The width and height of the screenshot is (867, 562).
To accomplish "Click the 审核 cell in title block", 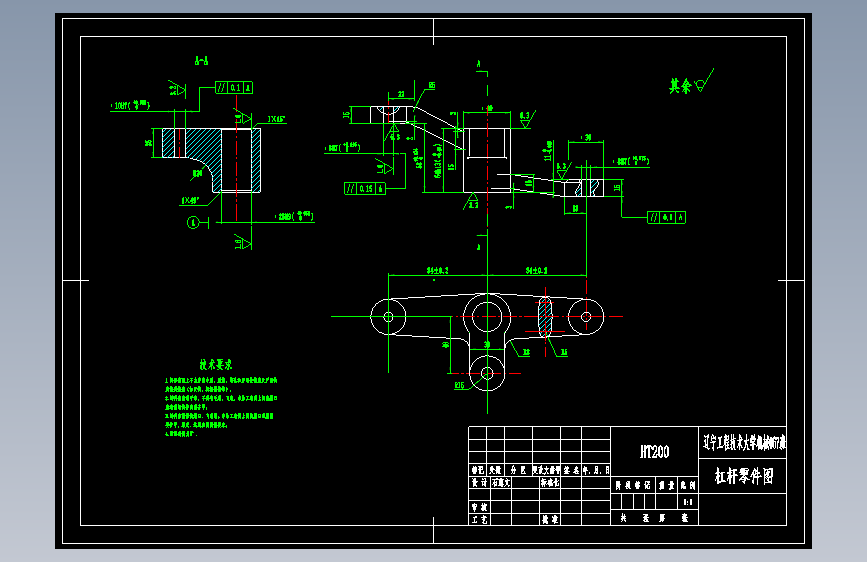I will point(479,507).
